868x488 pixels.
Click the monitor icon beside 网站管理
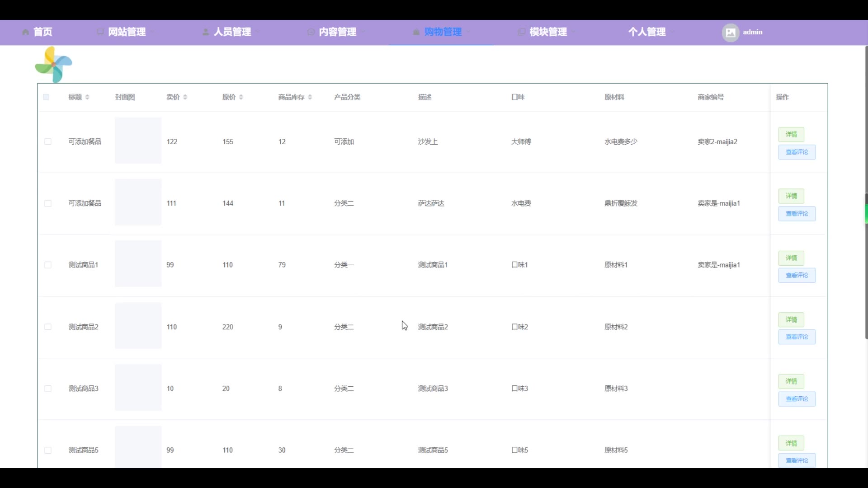click(x=100, y=32)
